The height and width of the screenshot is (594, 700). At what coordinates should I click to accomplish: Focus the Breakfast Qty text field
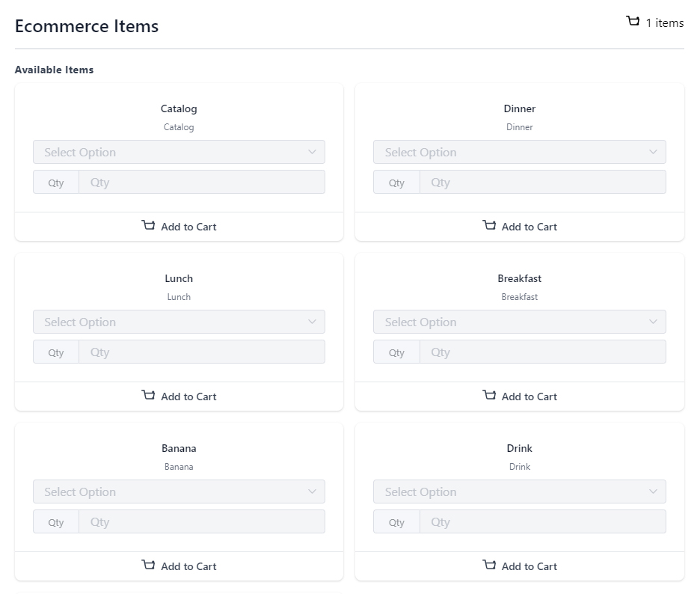542,352
